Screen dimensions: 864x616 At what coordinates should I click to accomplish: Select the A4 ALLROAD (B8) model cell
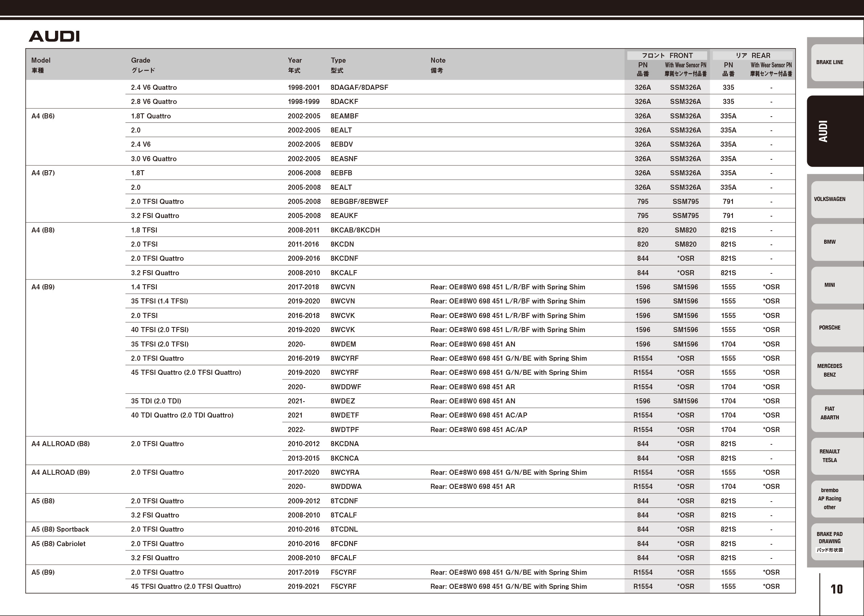pos(60,444)
